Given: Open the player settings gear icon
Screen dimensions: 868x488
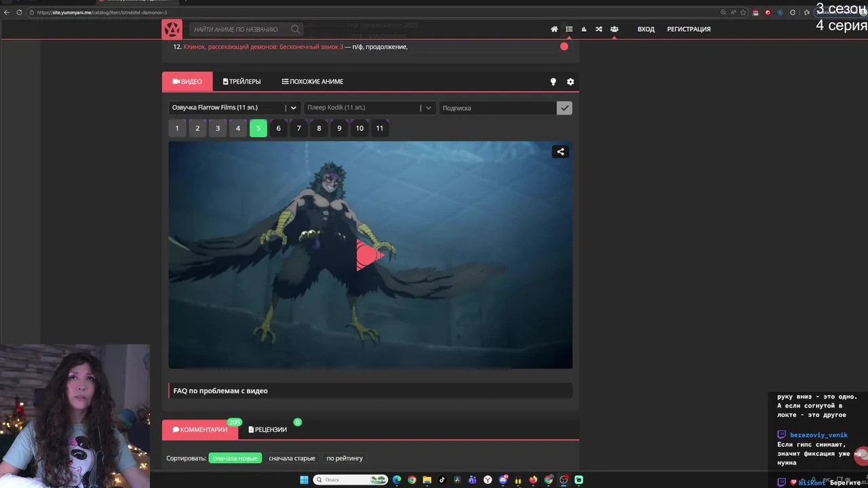Looking at the screenshot, I should pos(570,81).
